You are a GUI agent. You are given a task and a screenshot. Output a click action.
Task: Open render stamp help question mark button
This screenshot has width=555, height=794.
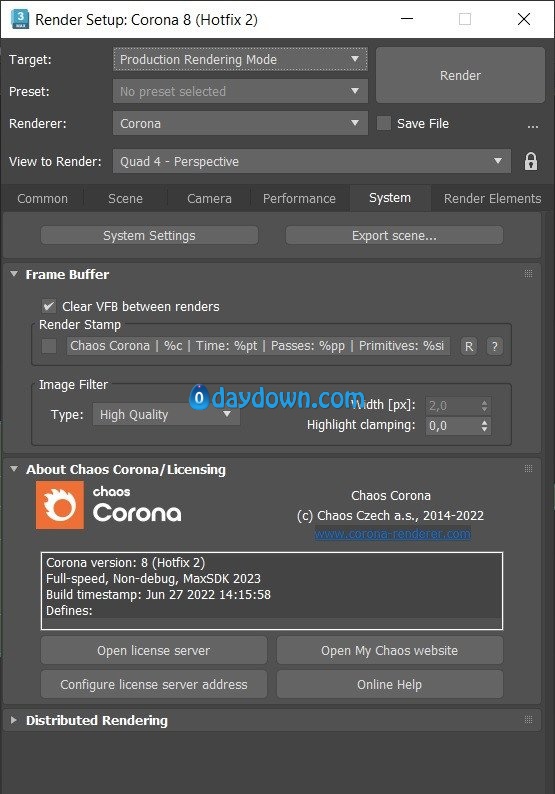[x=495, y=346]
